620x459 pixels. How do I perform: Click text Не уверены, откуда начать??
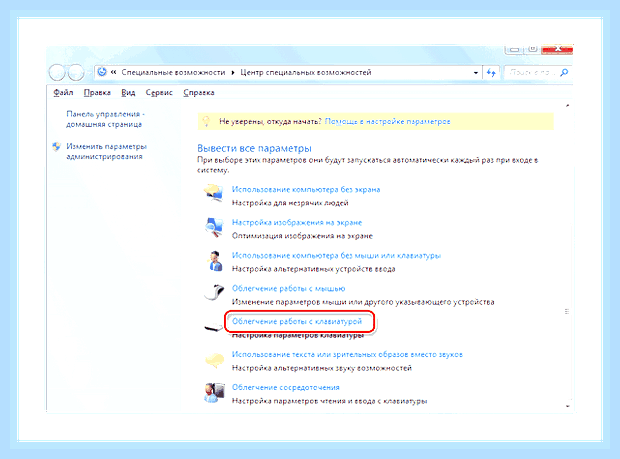click(270, 121)
